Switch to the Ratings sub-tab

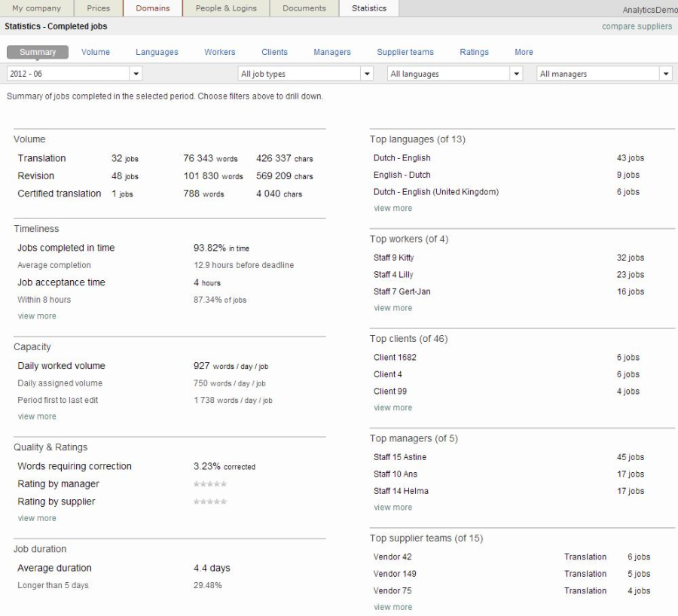474,52
